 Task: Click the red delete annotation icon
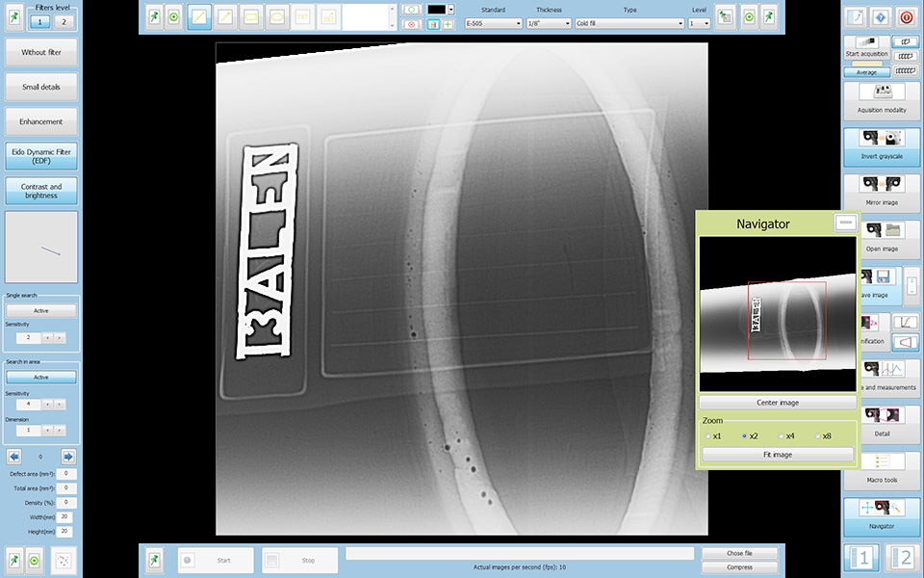coord(411,24)
